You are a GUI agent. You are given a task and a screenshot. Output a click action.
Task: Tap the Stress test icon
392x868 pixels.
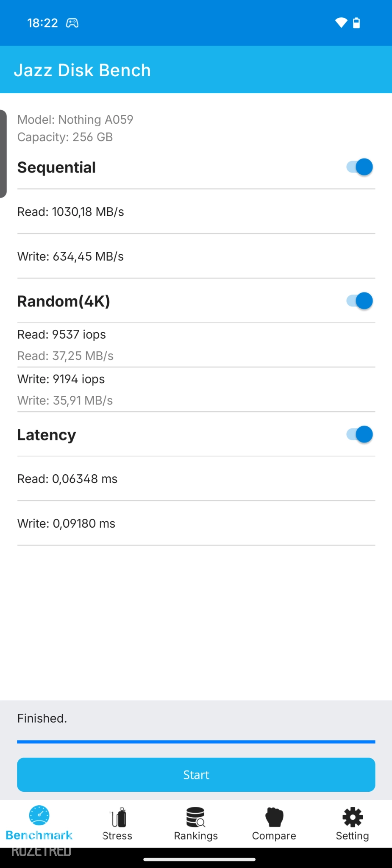118,817
